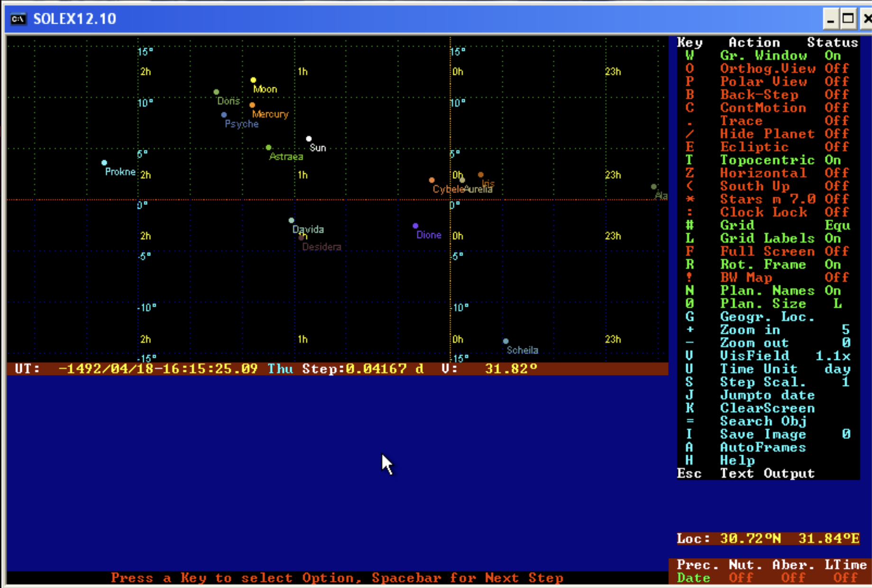The width and height of the screenshot is (872, 588).
Task: Click the Loc: 30.72°N 31.84°E readout
Action: [768, 539]
